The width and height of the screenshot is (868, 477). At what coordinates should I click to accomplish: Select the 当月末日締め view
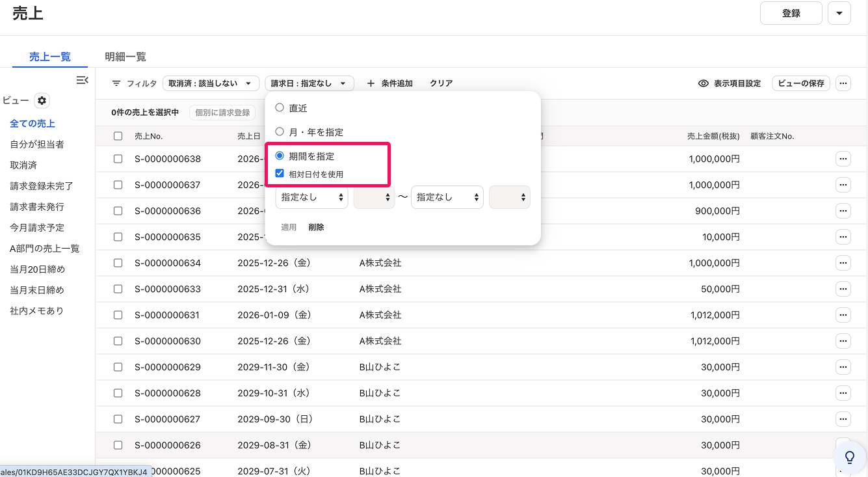coord(37,290)
